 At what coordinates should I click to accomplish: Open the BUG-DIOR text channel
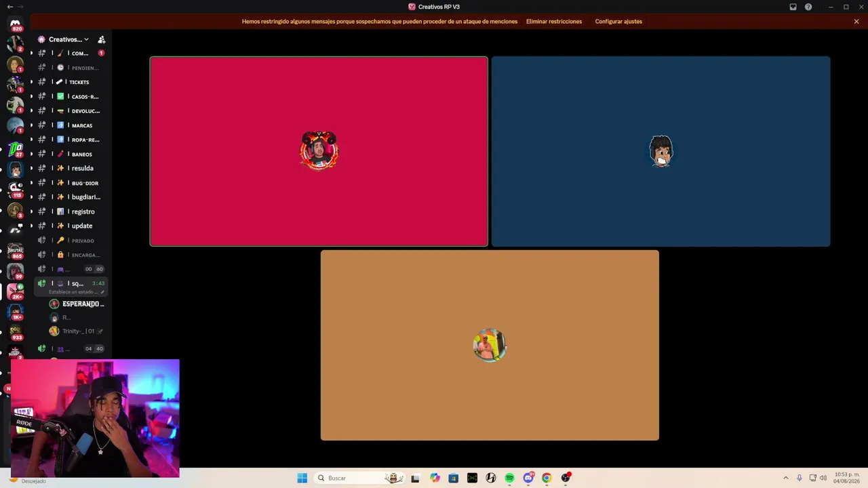(71, 183)
